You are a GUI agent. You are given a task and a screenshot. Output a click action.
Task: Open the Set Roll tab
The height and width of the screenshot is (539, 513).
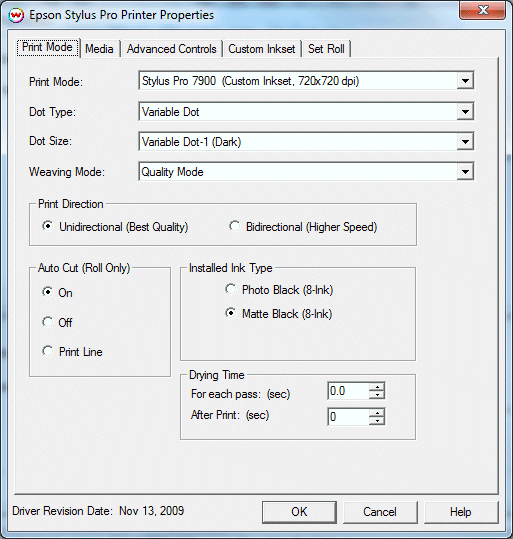(326, 49)
